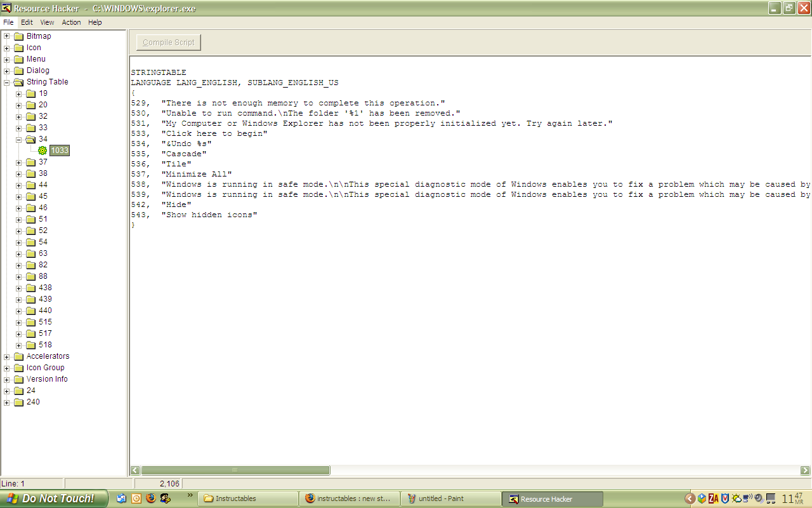Open the Action menu
This screenshot has width=812, height=508.
pos(71,22)
